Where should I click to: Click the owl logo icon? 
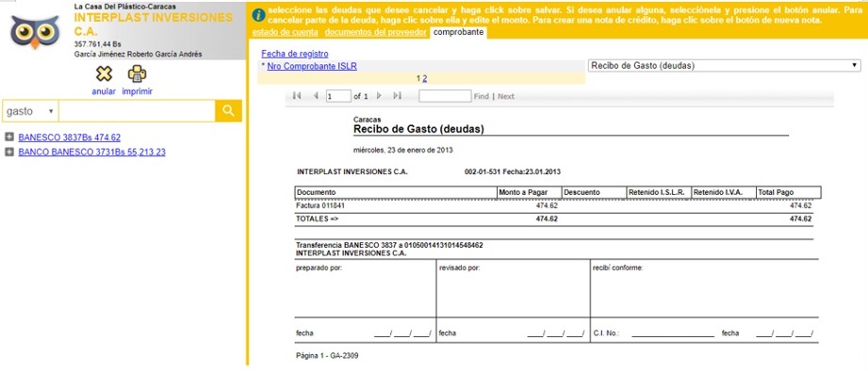35,31
